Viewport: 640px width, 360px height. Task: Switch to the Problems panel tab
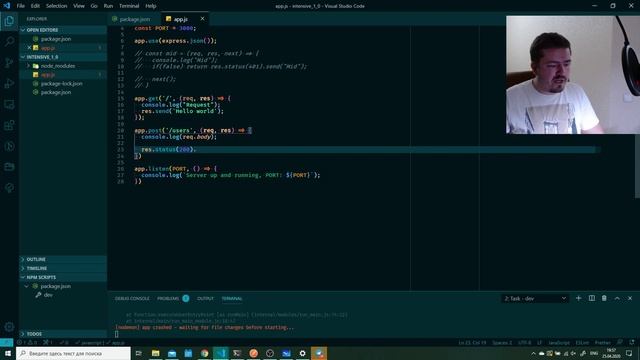tap(168, 298)
